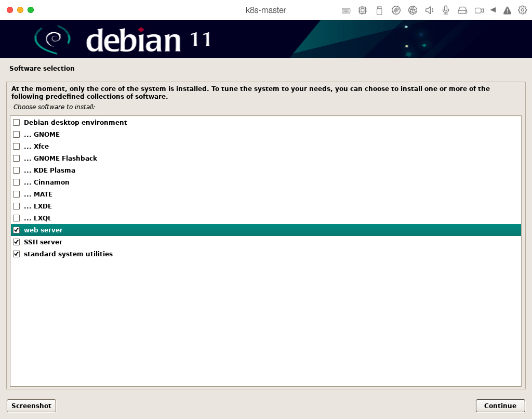Image resolution: width=532 pixels, height=419 pixels.
Task: Click the left-pointing triangle icon
Action: pos(494,10)
